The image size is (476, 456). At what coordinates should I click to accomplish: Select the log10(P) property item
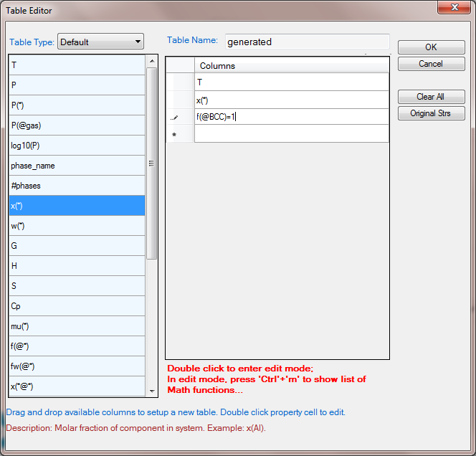pyautogui.click(x=77, y=146)
